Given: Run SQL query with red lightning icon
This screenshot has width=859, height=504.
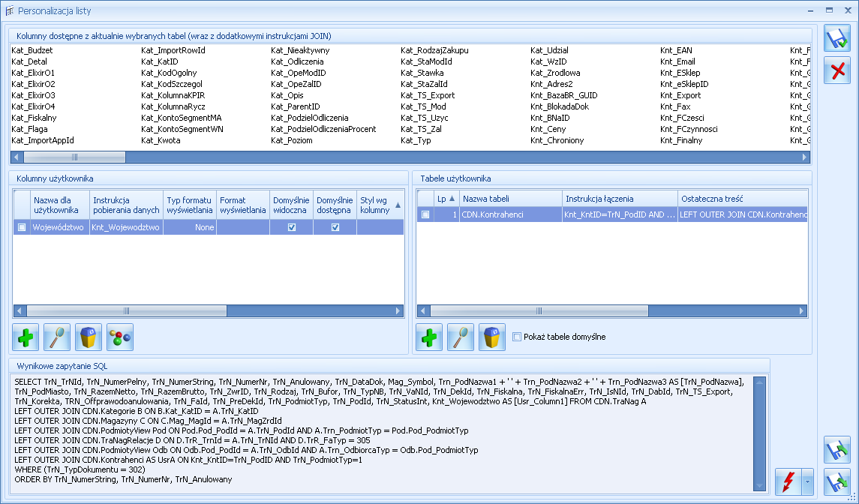Looking at the screenshot, I should (x=788, y=482).
